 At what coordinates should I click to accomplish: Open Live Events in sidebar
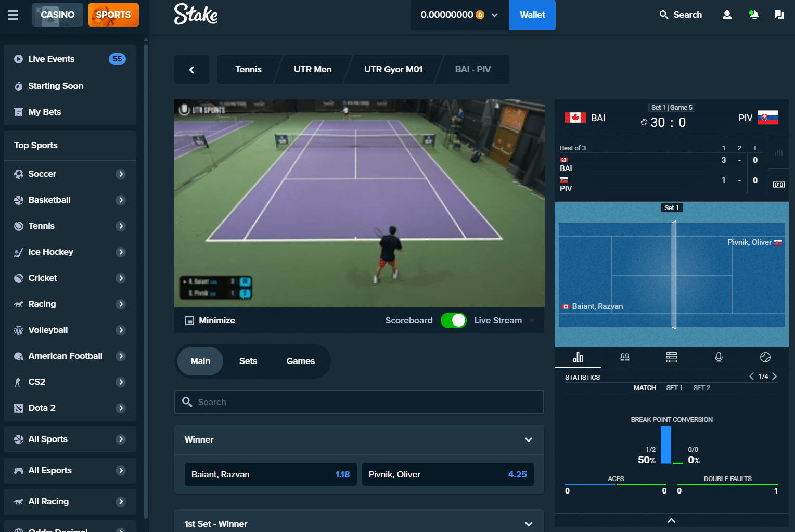(70, 59)
